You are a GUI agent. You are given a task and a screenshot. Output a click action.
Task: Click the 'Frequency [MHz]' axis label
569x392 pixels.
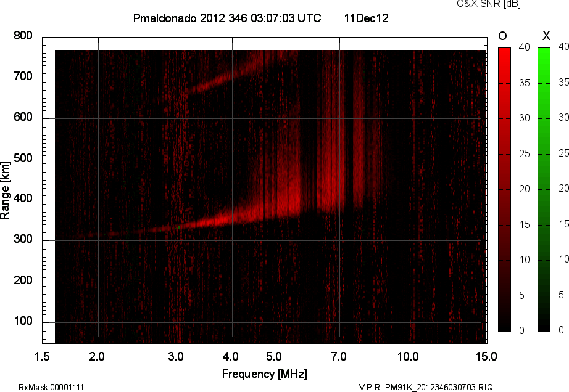(265, 374)
